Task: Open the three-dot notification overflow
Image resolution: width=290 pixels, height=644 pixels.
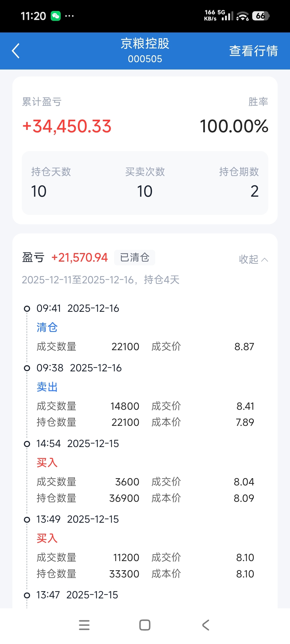Action: (x=69, y=16)
